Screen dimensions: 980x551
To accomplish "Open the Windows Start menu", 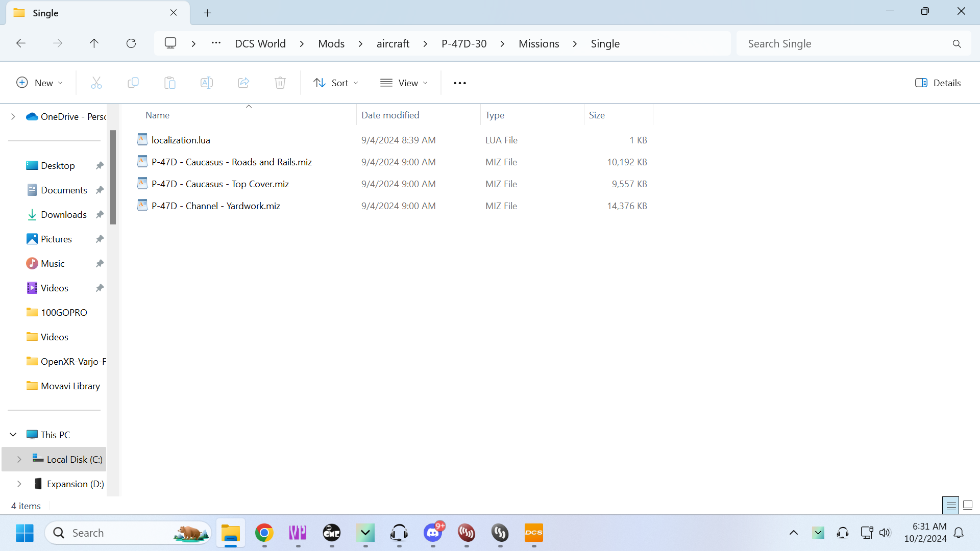I will coord(24,533).
